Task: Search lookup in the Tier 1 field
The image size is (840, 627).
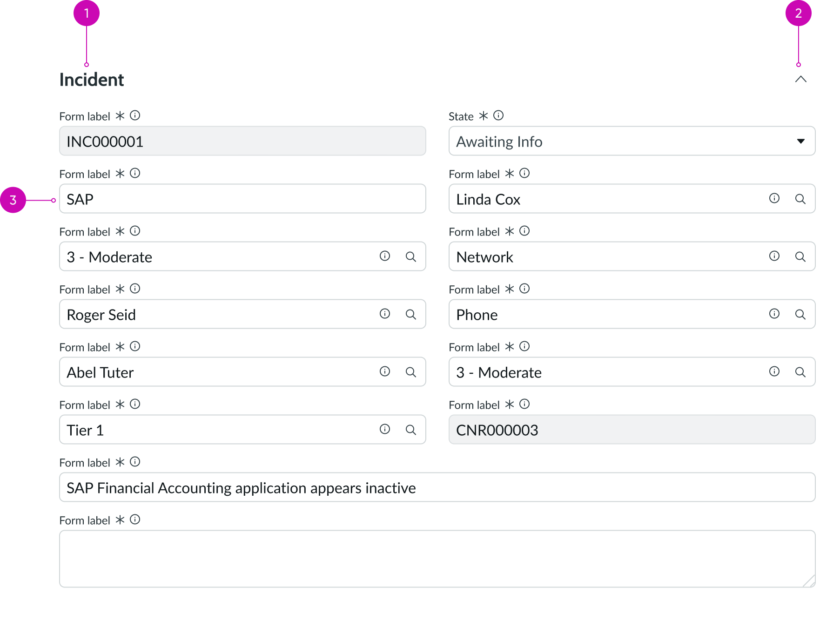Action: (x=410, y=430)
